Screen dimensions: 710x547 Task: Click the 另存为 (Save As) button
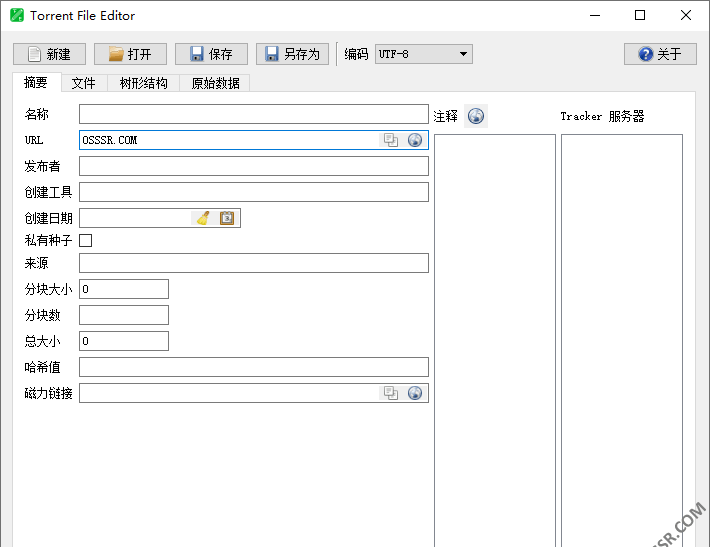tap(293, 54)
